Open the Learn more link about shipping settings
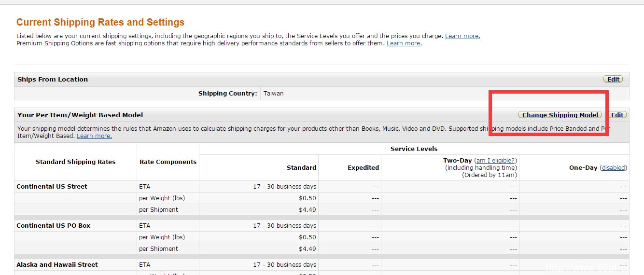This screenshot has width=644, height=275. (x=462, y=36)
